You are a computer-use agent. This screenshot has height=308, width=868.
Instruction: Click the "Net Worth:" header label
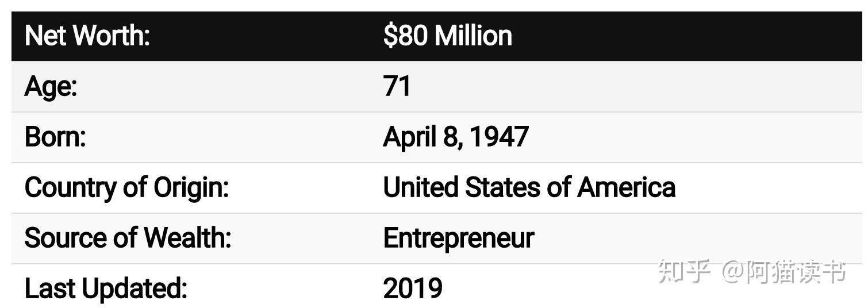87,36
